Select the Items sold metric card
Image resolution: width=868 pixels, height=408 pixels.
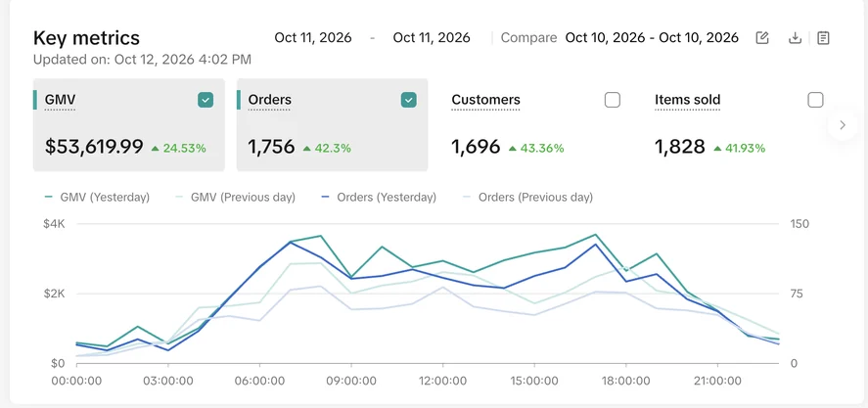(739, 125)
